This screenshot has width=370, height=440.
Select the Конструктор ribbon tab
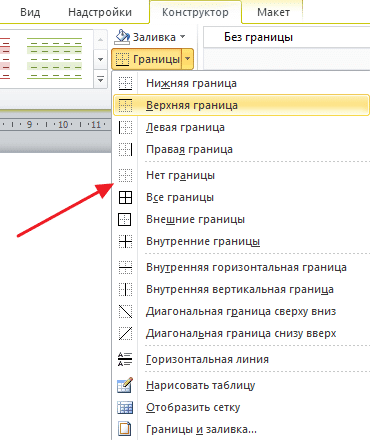pyautogui.click(x=195, y=12)
